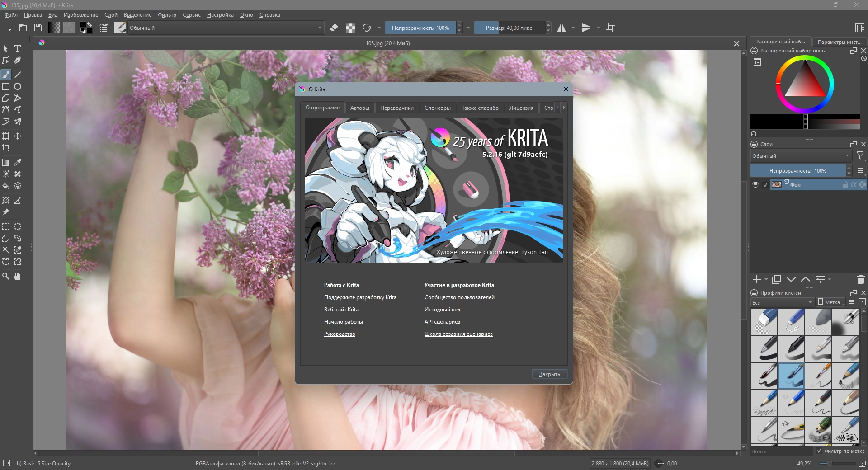Expand the vertical mirror options arrow
868x470 pixels.
pyautogui.click(x=599, y=28)
